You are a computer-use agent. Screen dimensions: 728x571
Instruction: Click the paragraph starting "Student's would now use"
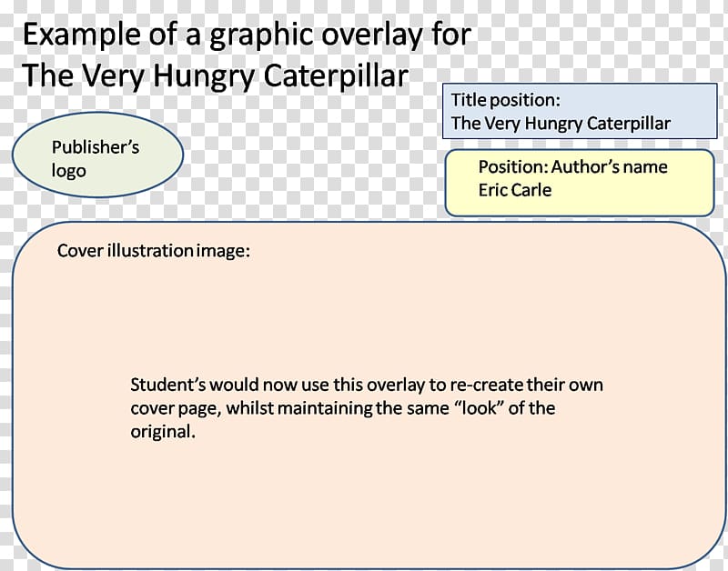(x=367, y=408)
